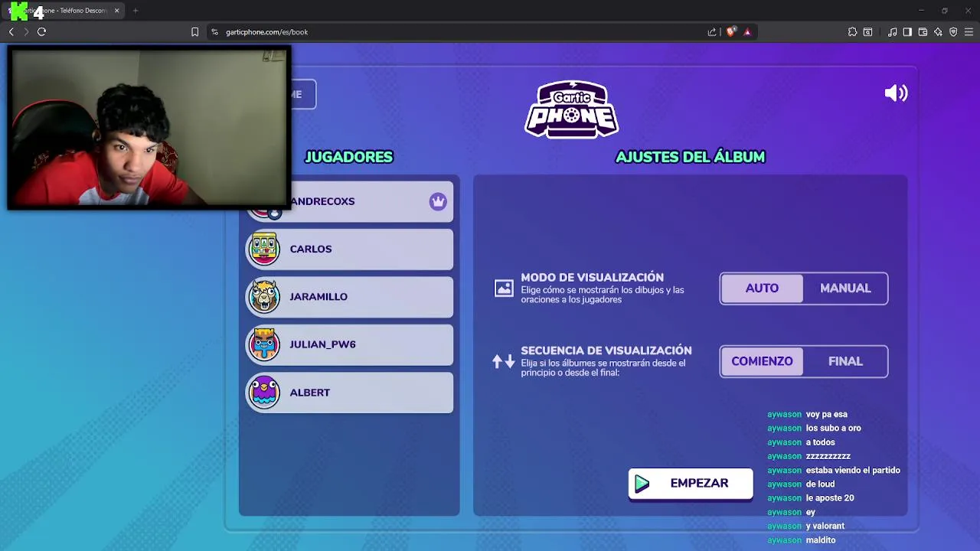Open the media control music note icon
Viewport: 980px width, 551px height.
tap(892, 32)
